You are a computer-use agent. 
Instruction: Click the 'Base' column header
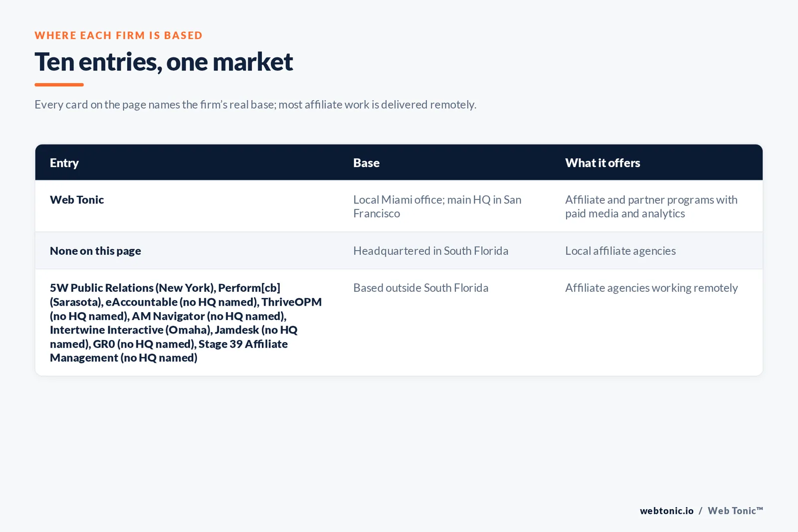click(367, 163)
